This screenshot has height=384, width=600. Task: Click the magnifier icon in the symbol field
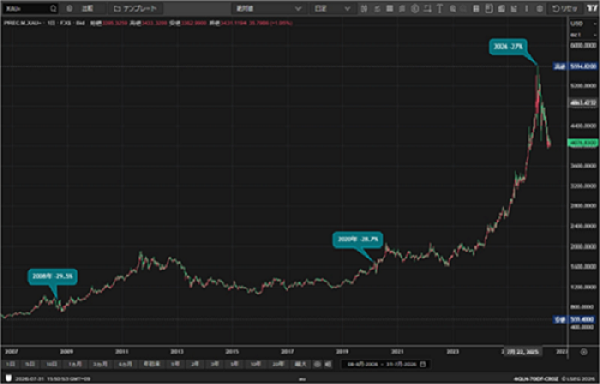point(53,8)
